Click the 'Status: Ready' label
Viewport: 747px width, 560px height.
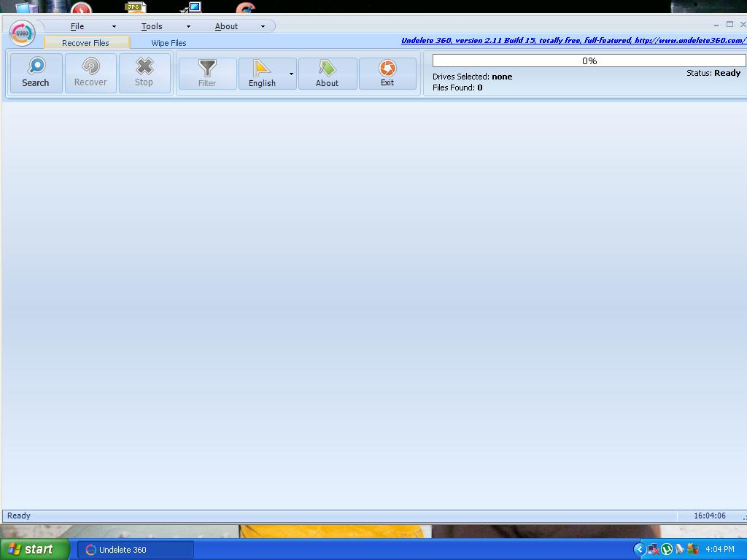[713, 73]
